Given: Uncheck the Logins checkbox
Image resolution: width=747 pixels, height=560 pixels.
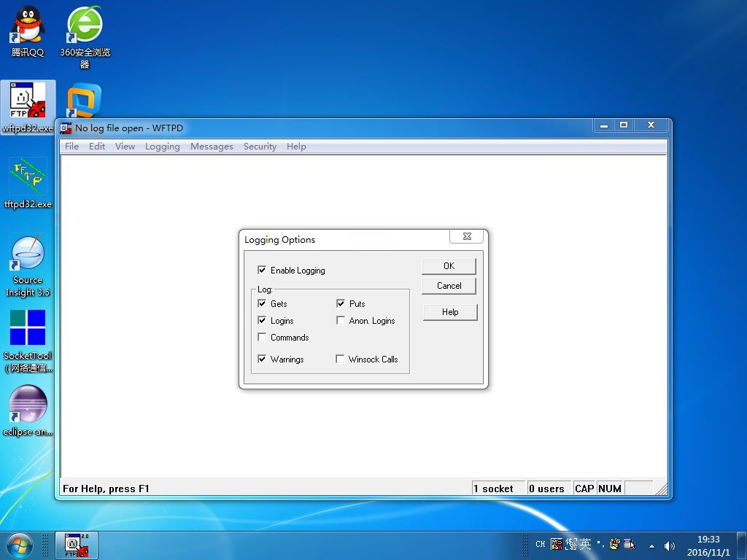Looking at the screenshot, I should point(262,321).
